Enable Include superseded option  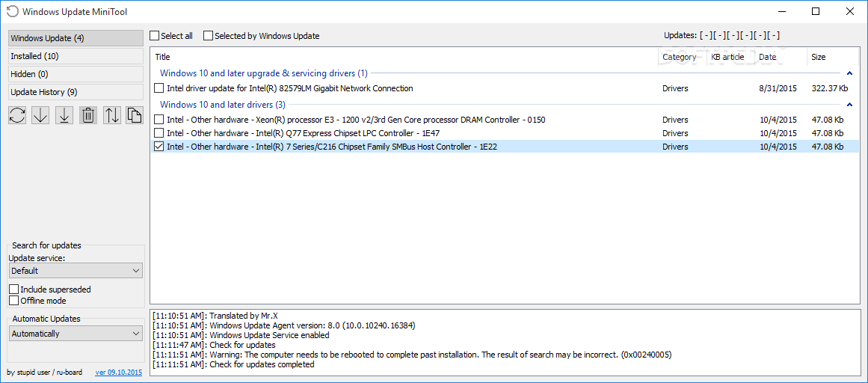point(14,289)
